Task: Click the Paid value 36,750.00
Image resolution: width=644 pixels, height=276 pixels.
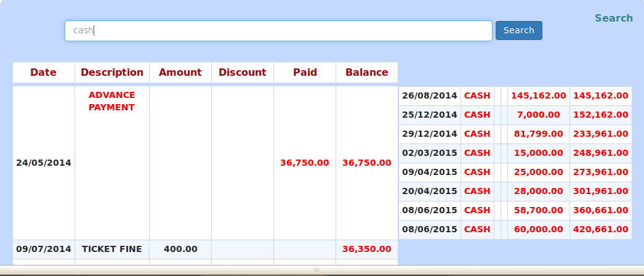Action: pyautogui.click(x=305, y=163)
